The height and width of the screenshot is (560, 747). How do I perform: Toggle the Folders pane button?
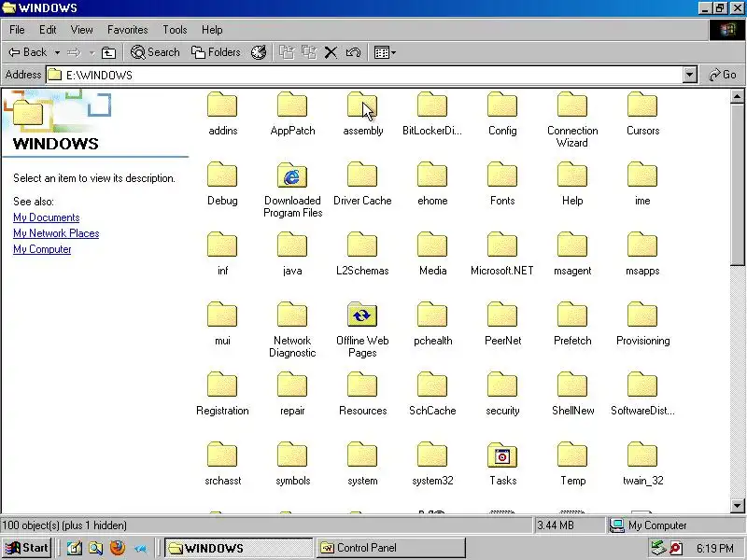pyautogui.click(x=216, y=52)
